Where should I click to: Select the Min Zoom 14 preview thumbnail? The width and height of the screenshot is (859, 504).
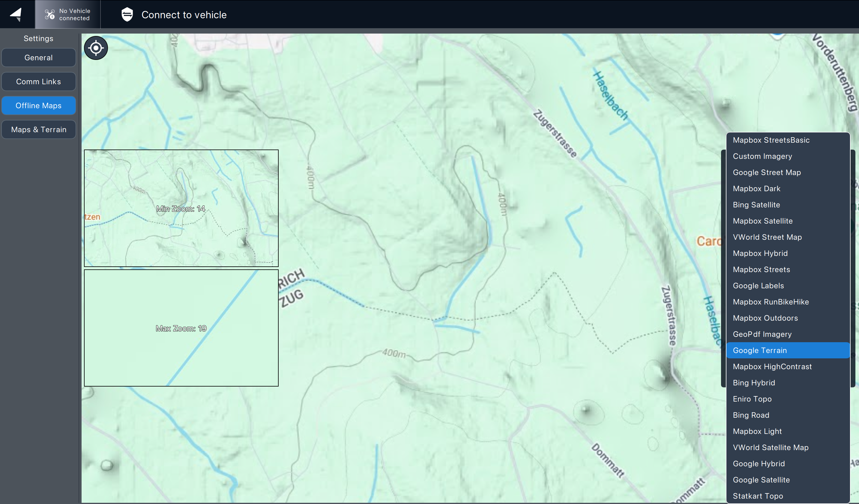[181, 208]
